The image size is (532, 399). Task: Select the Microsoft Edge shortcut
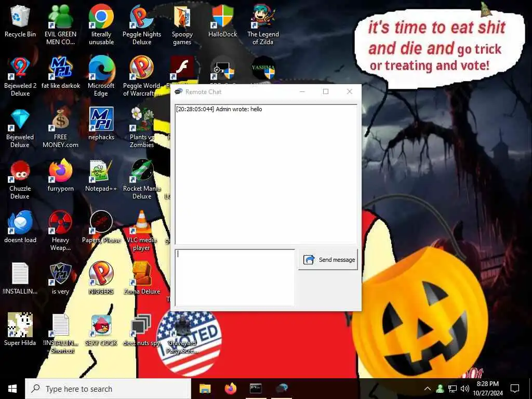tap(101, 77)
